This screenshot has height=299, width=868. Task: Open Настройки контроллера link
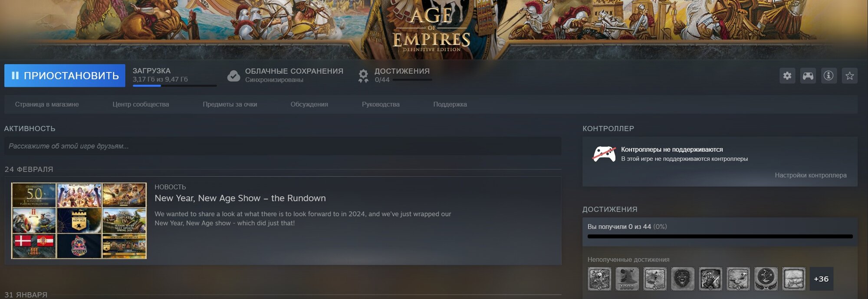tap(811, 175)
